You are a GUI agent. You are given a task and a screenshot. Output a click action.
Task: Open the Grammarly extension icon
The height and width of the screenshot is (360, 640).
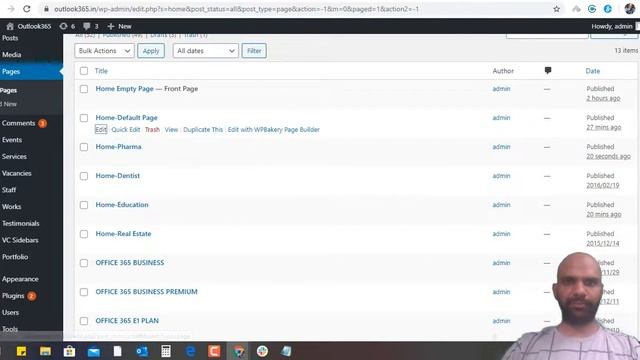coord(592,9)
